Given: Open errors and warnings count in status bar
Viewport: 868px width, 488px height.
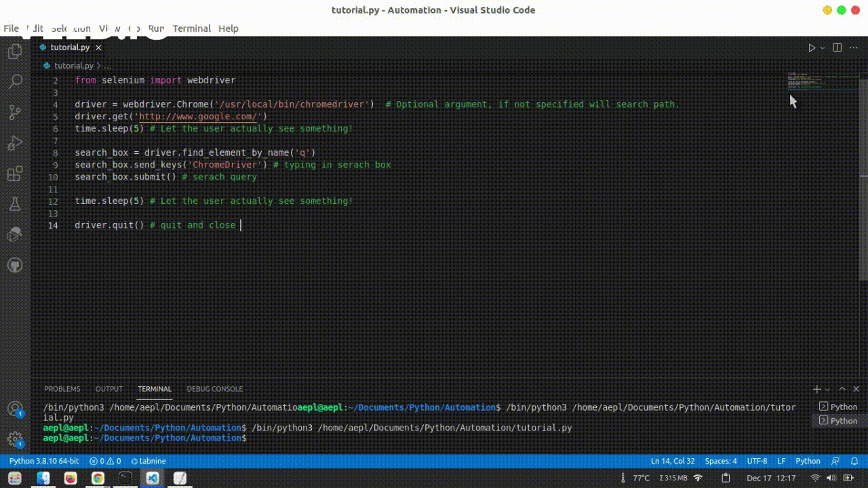Looking at the screenshot, I should tap(105, 461).
